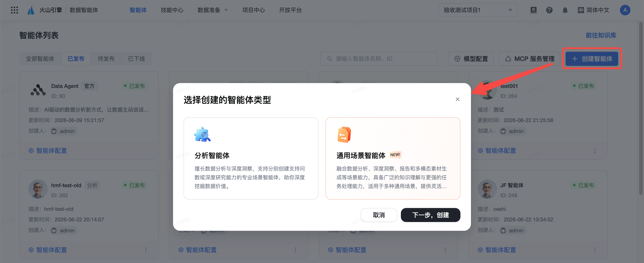Select the 全部智能体 tab
This screenshot has width=644, height=263.
(x=40, y=59)
